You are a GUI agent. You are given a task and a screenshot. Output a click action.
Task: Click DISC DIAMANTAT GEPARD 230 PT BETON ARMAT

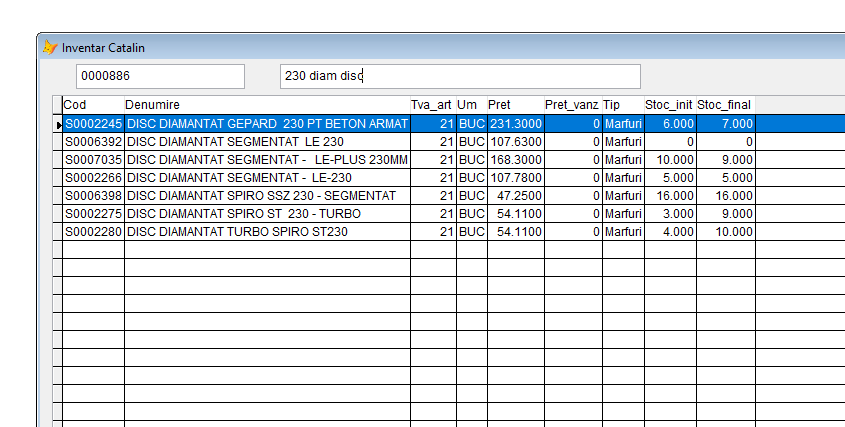tap(267, 123)
